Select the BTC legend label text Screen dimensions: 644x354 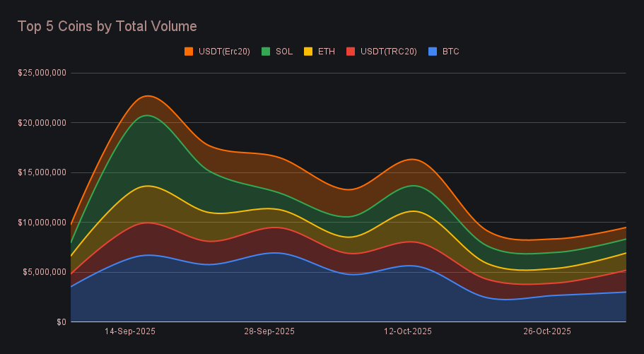(450, 52)
